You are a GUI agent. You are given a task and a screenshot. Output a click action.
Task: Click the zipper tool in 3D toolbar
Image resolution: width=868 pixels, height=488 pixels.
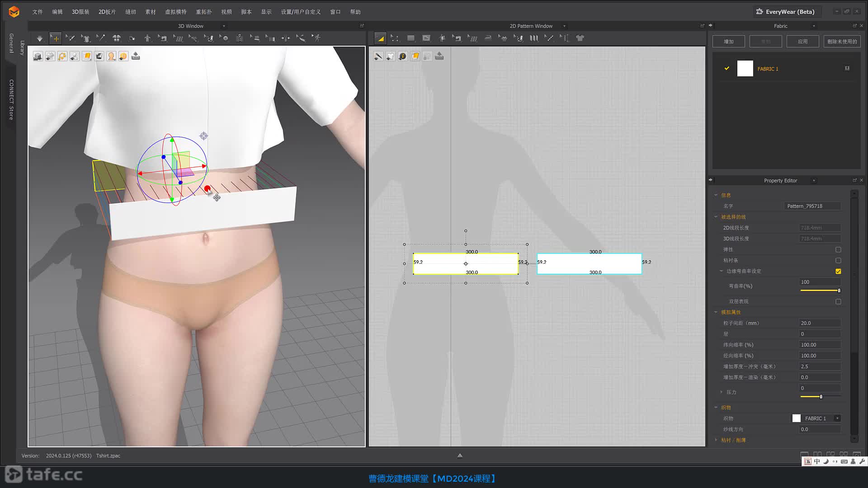(x=240, y=38)
